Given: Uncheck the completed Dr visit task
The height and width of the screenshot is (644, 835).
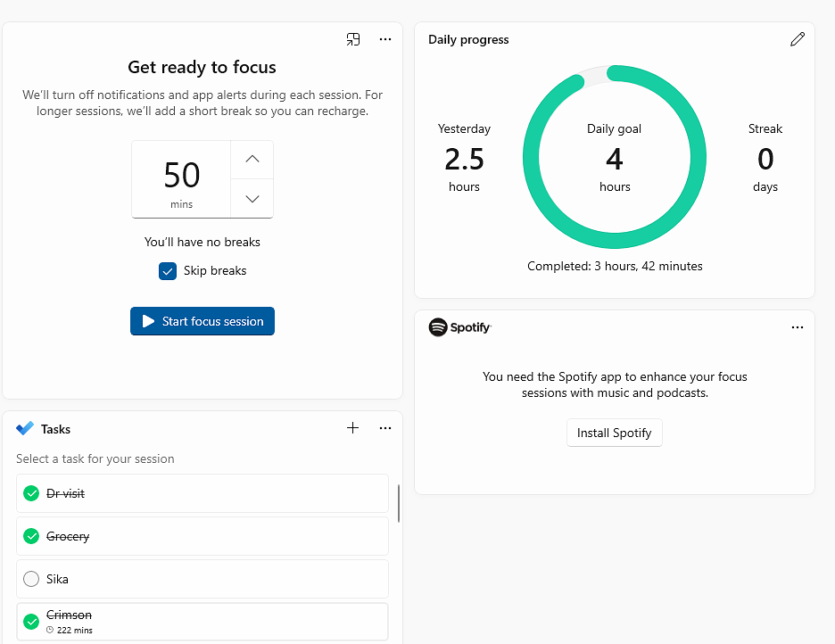Looking at the screenshot, I should tap(31, 493).
